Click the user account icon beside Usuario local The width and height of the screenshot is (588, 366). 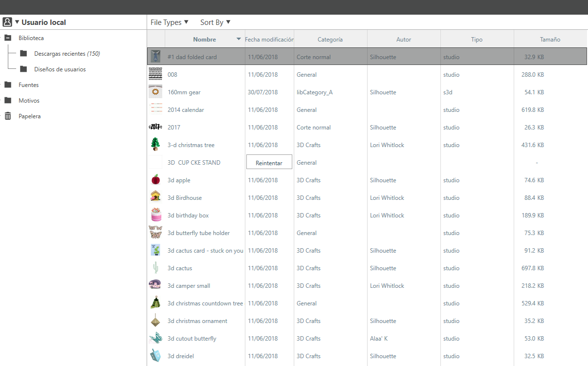(x=7, y=22)
